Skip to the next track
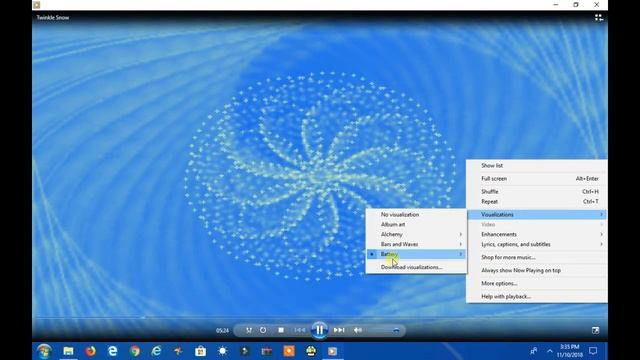The image size is (640, 360). (339, 330)
